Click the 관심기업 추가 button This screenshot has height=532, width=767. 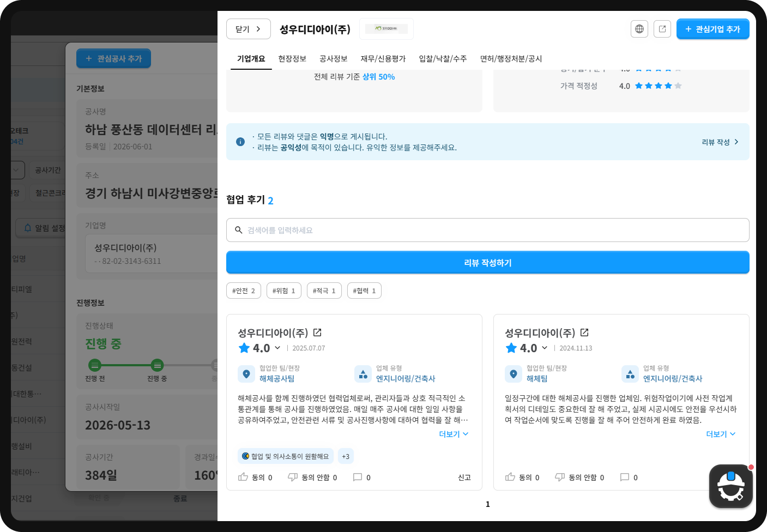pos(712,29)
